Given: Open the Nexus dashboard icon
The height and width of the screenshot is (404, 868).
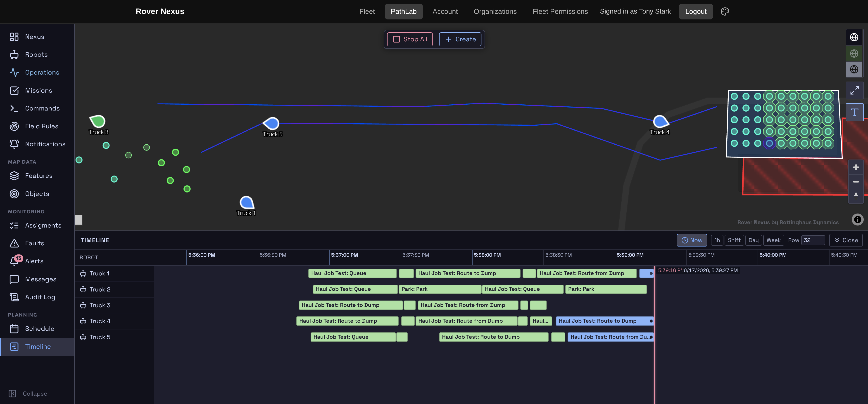Looking at the screenshot, I should click(x=14, y=37).
